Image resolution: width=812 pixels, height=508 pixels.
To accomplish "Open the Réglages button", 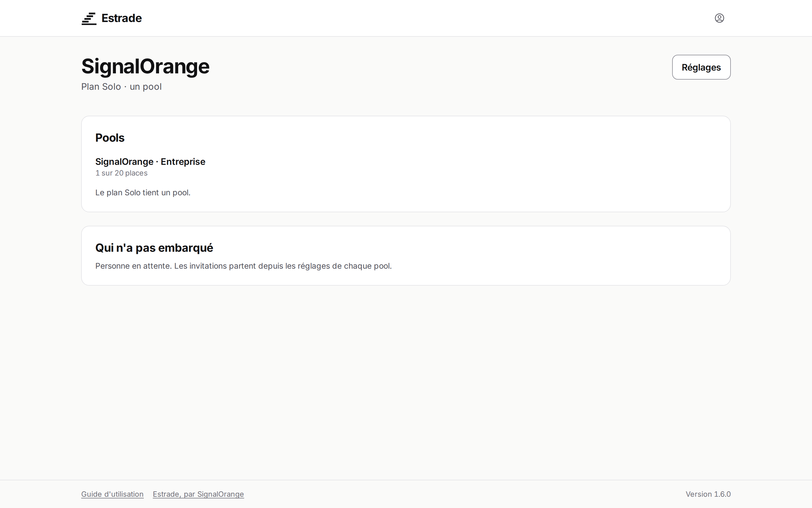I will pos(701,67).
